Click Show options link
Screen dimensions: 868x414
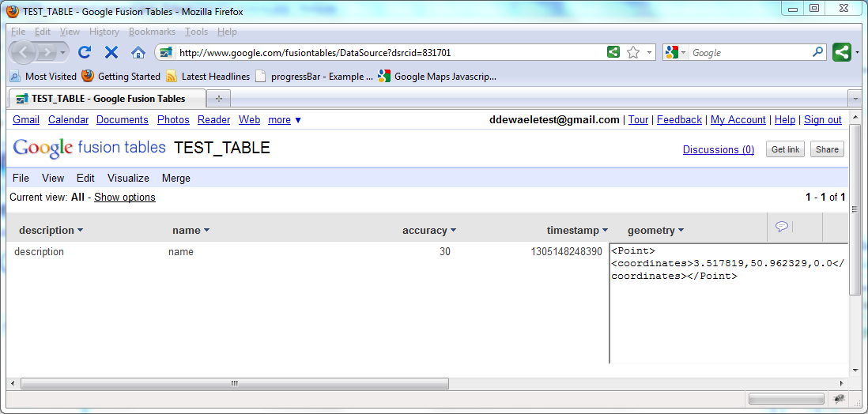tap(125, 197)
